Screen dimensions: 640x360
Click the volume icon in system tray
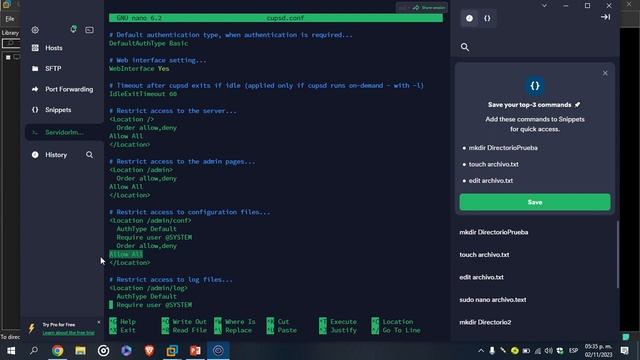pyautogui.click(x=549, y=351)
